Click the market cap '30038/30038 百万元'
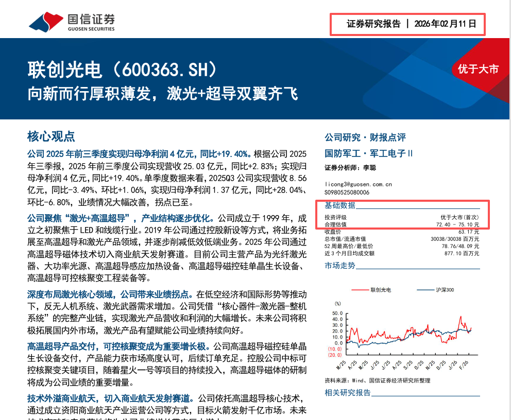511x420 pixels. tap(455, 239)
